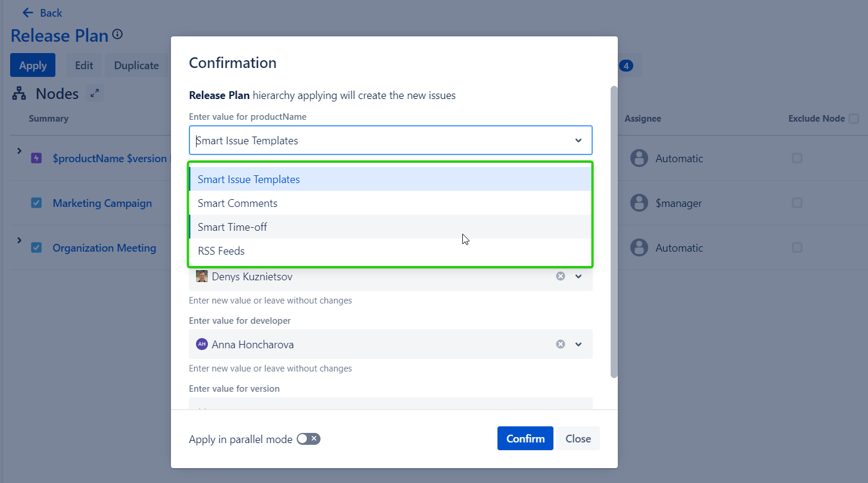Open the developer dropdown chevron
Screen dimensions: 868x483
tap(578, 344)
